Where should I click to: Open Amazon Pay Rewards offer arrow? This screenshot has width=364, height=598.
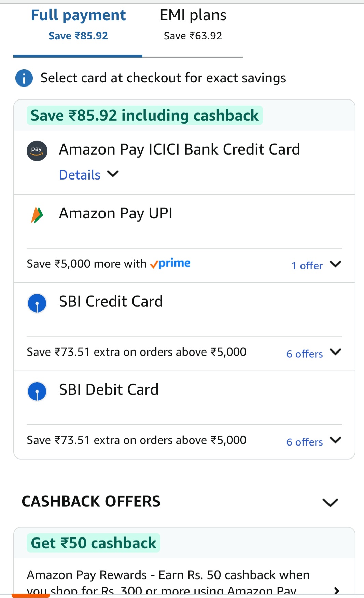[336, 590]
